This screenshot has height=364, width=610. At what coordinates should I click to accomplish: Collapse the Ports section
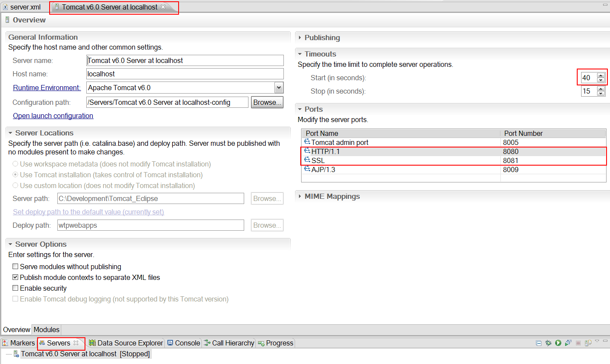pyautogui.click(x=300, y=109)
